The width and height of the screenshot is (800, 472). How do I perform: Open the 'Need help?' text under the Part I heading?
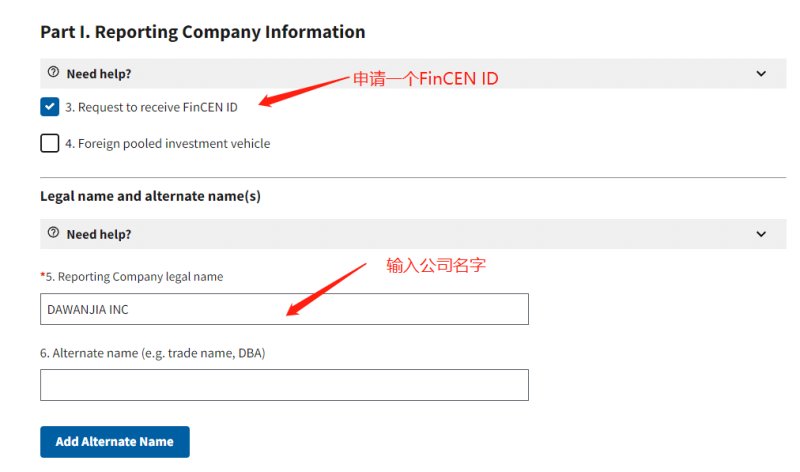pos(99,74)
